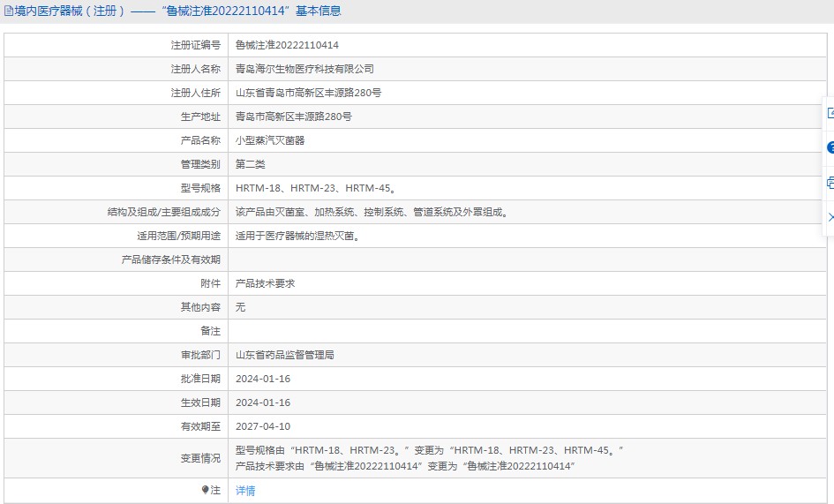Screen dimensions: 834x504
Task: Select expiry date 2027-04-10
Action: [x=263, y=427]
